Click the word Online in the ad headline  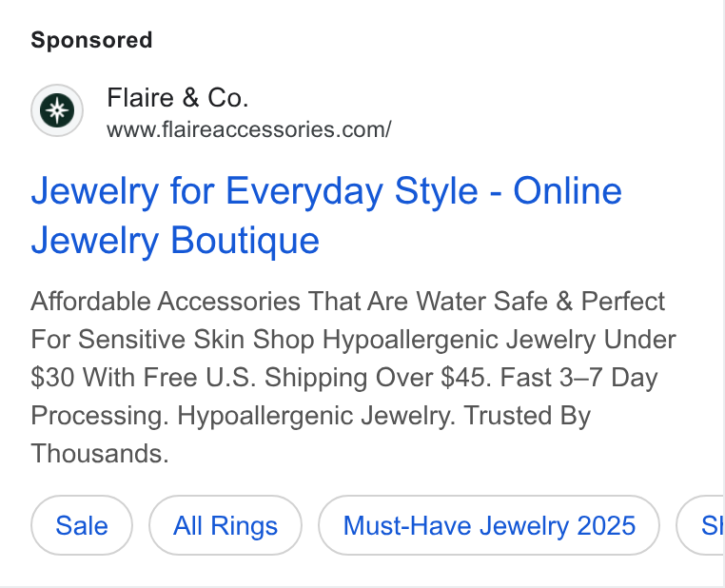pyautogui.click(x=567, y=190)
